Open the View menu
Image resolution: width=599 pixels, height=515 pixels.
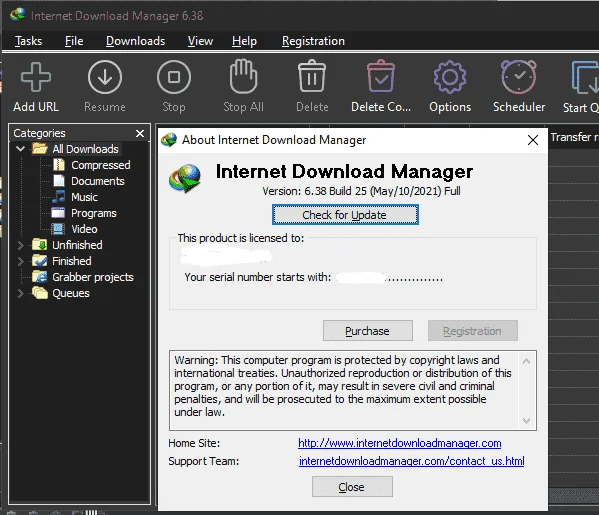(200, 41)
